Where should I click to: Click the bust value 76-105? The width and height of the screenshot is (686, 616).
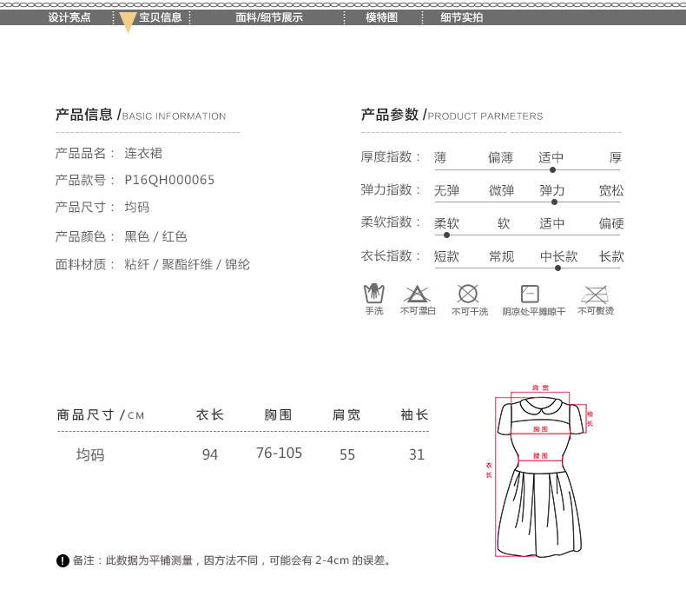tap(279, 454)
